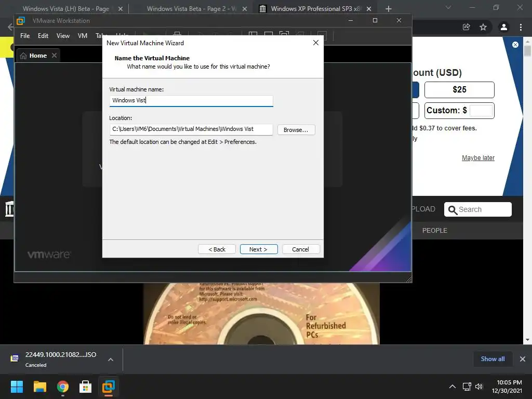Image resolution: width=532 pixels, height=399 pixels.
Task: Switch to Windows Vista (LH) Beta browser tab
Action: (66, 9)
